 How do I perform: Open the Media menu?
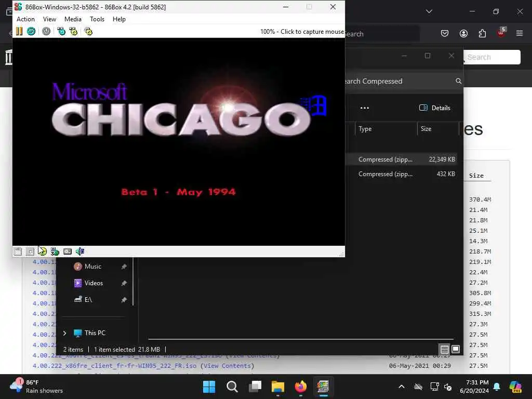point(73,19)
